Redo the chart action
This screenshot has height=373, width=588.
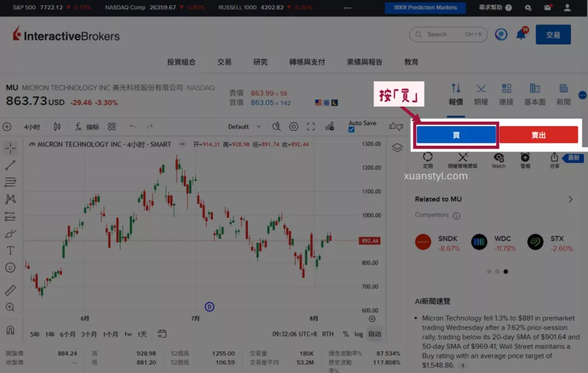(150, 127)
